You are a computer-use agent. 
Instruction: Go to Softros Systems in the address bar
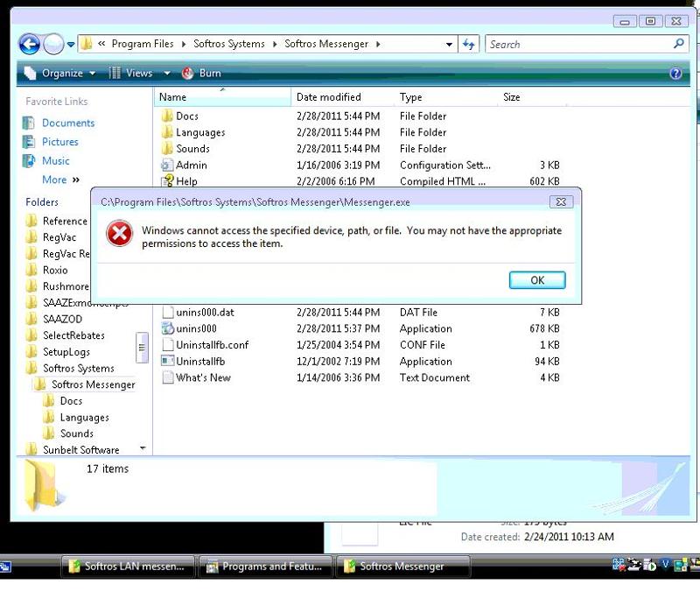pyautogui.click(x=229, y=44)
